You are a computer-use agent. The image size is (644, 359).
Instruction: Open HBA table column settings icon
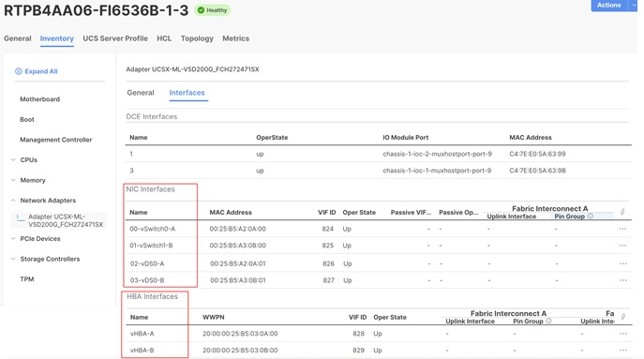click(623, 317)
